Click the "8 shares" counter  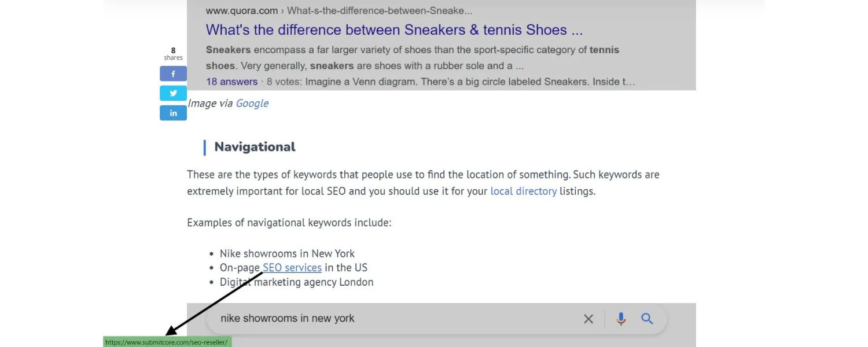pos(172,53)
